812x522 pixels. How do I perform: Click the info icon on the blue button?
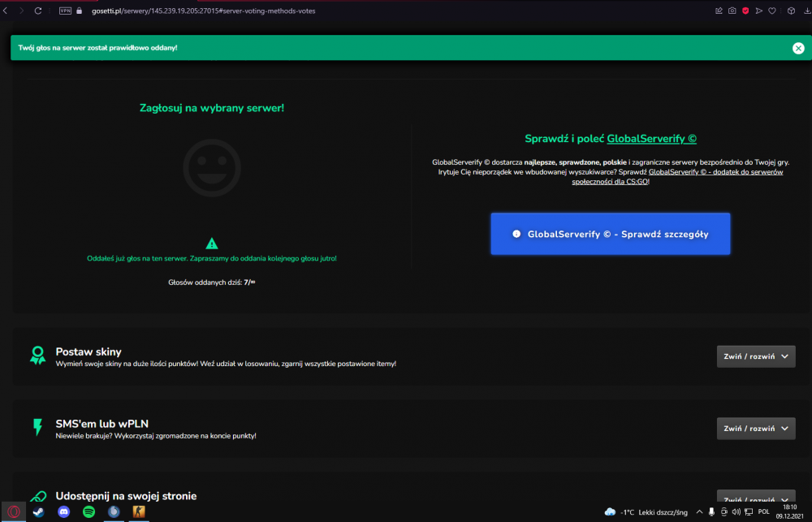516,234
